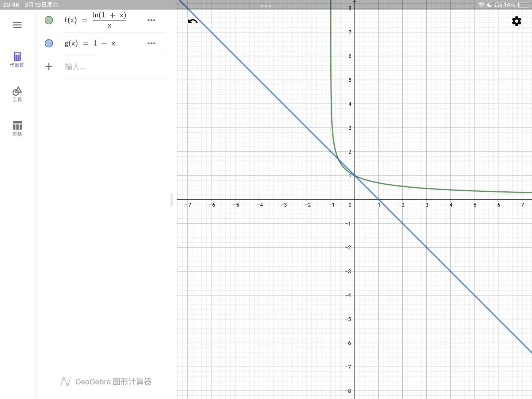Tap the headphones icon in status bar
The width and height of the screenshot is (532, 399).
click(498, 5)
